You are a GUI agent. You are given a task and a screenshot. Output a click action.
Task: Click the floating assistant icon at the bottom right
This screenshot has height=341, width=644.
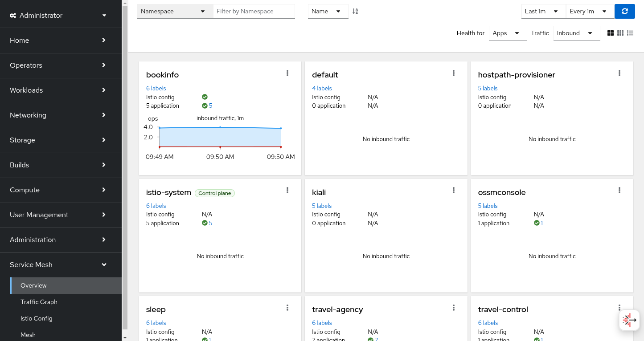click(629, 320)
